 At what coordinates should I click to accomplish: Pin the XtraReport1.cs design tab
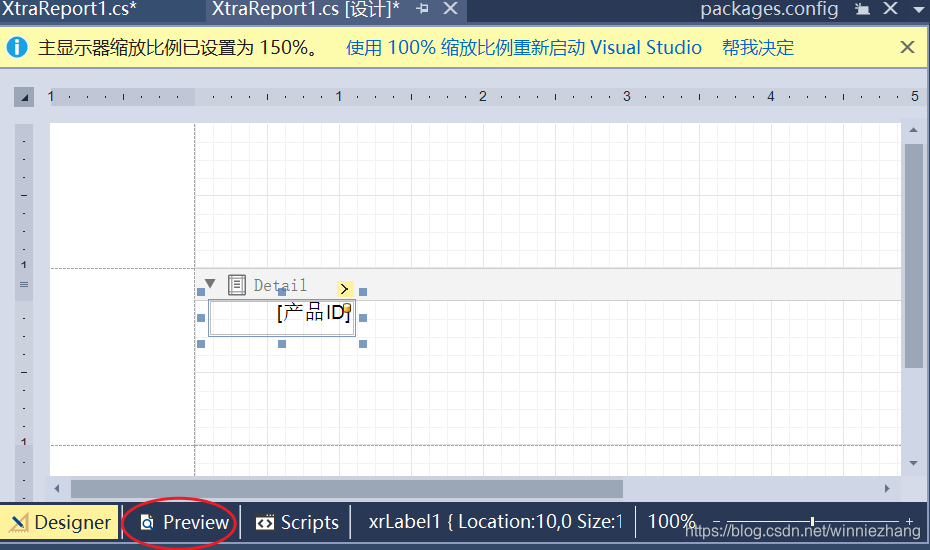pos(422,8)
